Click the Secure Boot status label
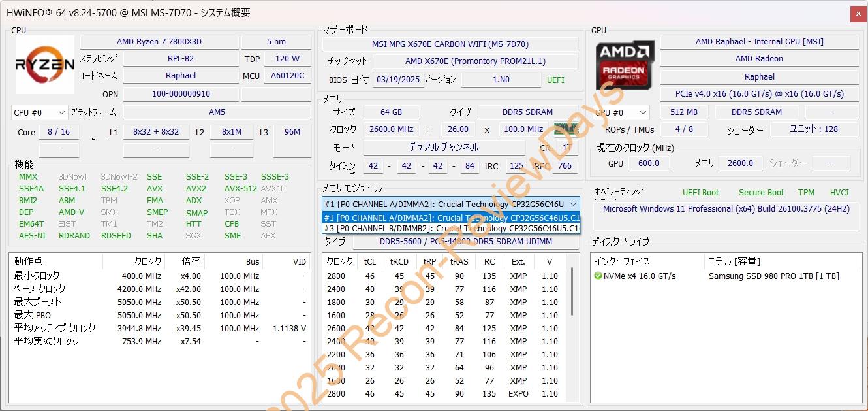Screen dimensions: 868x411 (761, 193)
